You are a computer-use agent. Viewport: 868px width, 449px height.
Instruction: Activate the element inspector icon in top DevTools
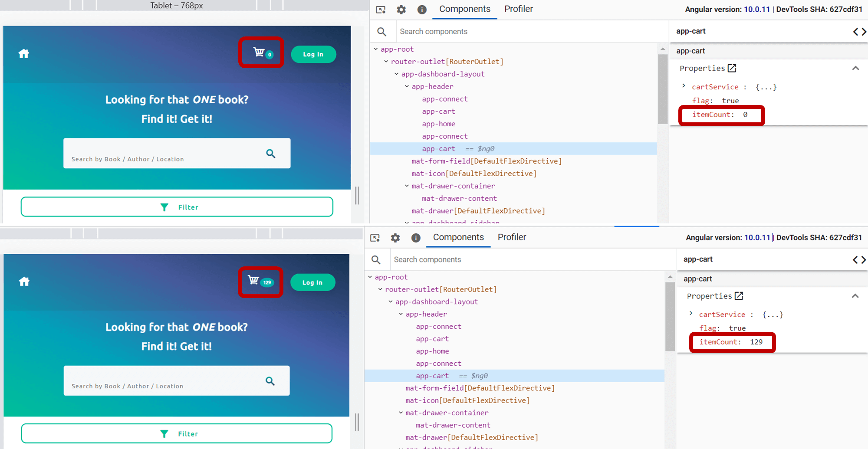381,10
